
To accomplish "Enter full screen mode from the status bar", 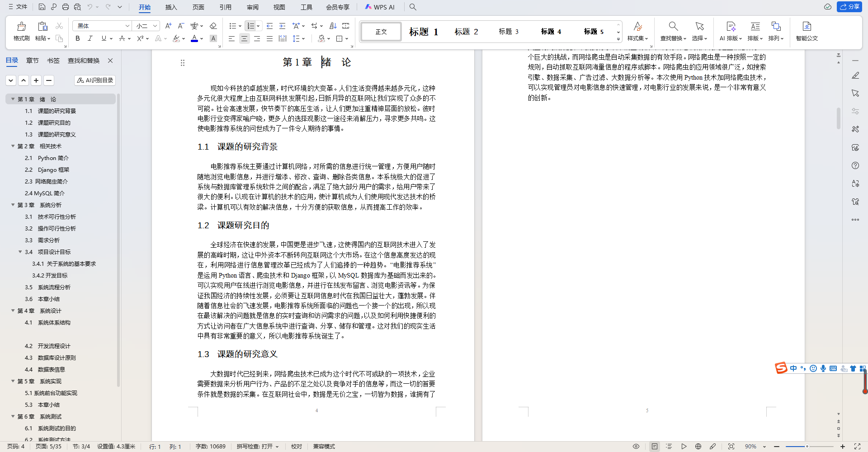I will pos(857,447).
